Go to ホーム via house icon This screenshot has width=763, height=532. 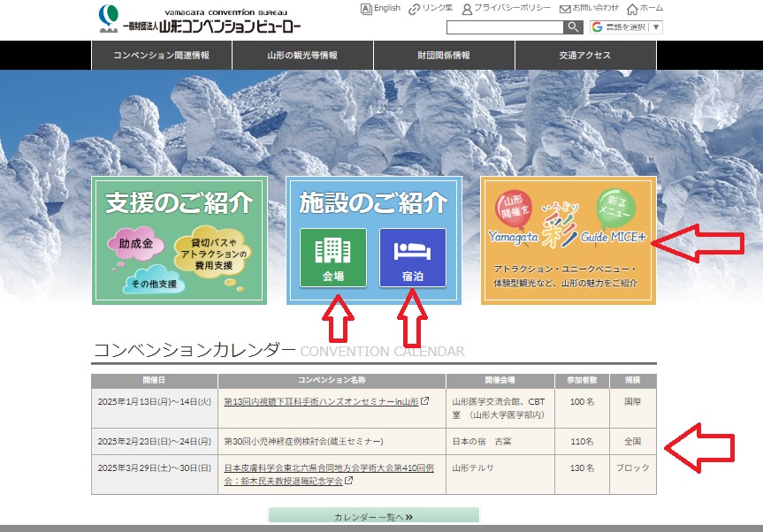pos(644,9)
